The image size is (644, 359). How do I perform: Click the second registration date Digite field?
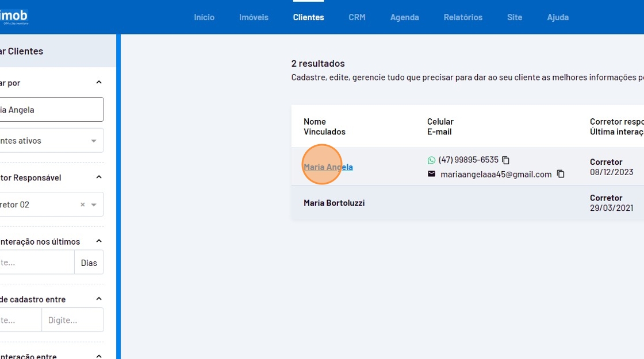[x=72, y=320]
